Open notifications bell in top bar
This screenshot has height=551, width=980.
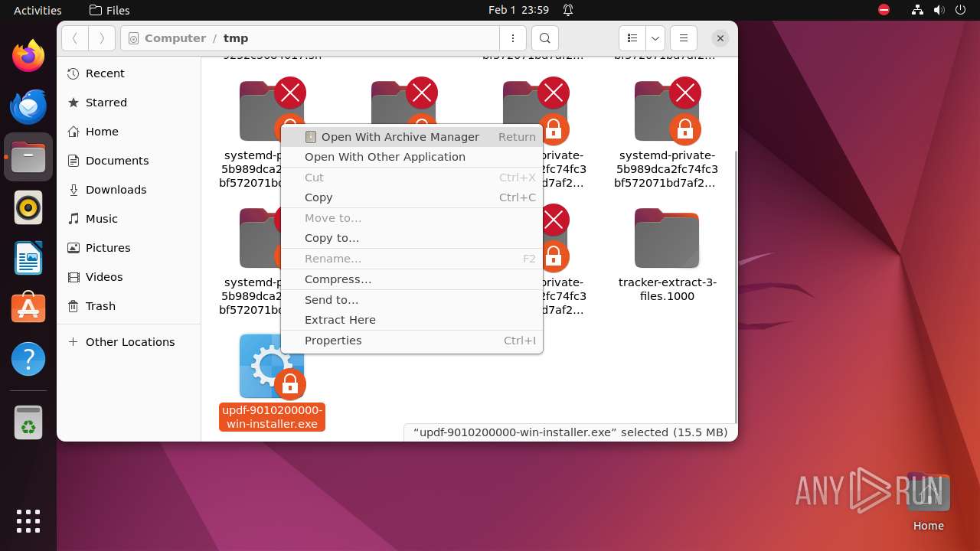pyautogui.click(x=568, y=10)
